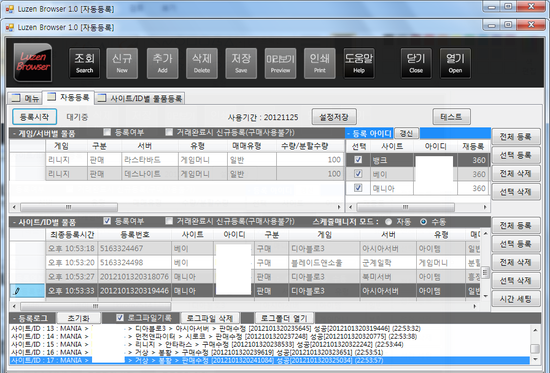
Task: Click the 닫기 Close toolbar button
Action: point(416,63)
